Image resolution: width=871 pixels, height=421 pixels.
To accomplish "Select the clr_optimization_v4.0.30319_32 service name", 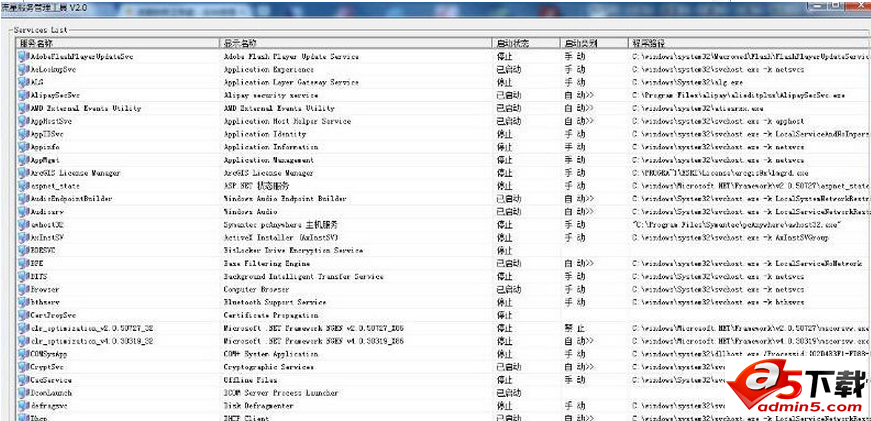I will (x=91, y=342).
